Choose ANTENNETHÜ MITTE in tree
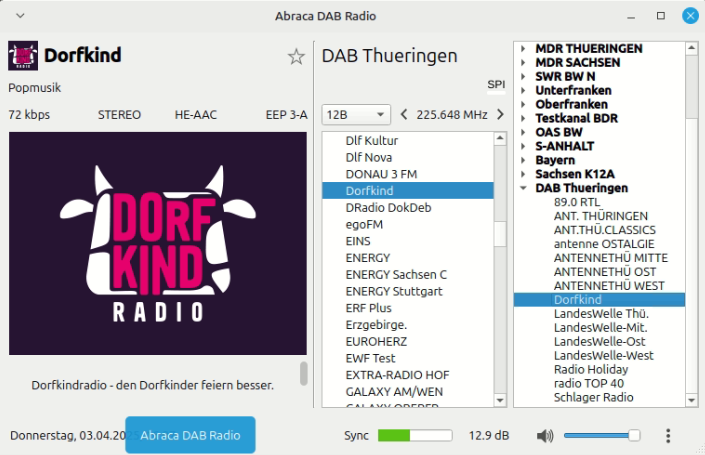This screenshot has height=455, width=705. (x=610, y=258)
